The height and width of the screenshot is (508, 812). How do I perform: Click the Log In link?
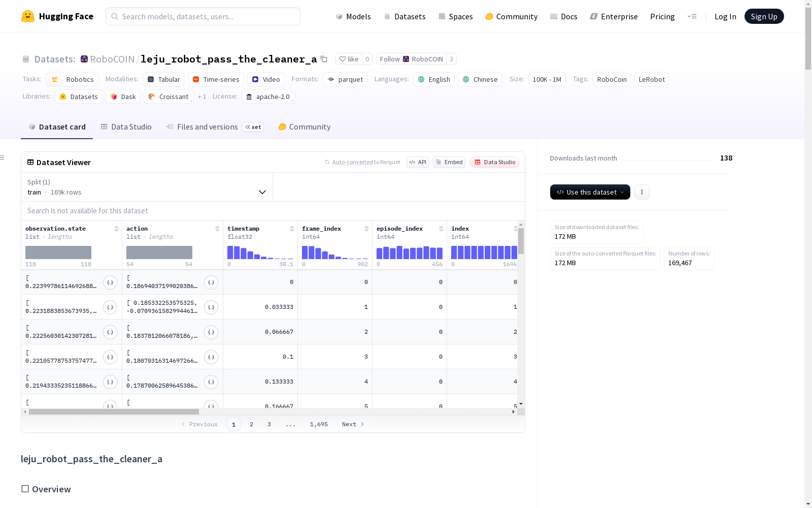[725, 16]
